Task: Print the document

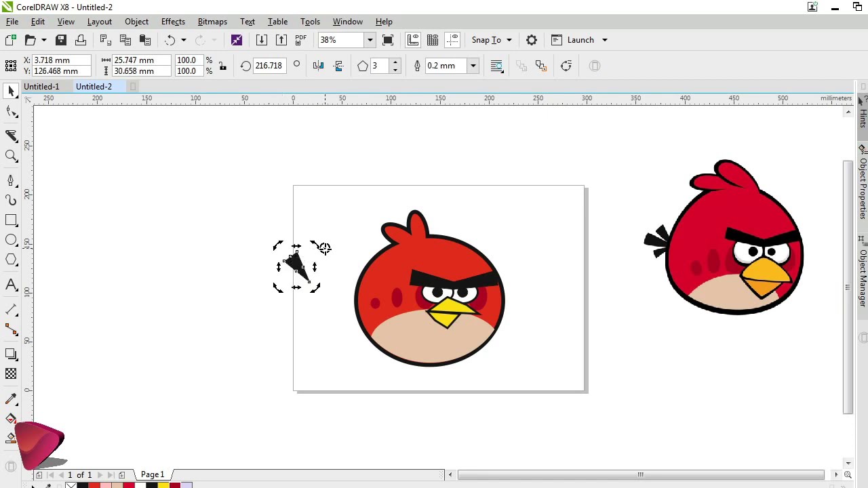Action: [x=81, y=40]
